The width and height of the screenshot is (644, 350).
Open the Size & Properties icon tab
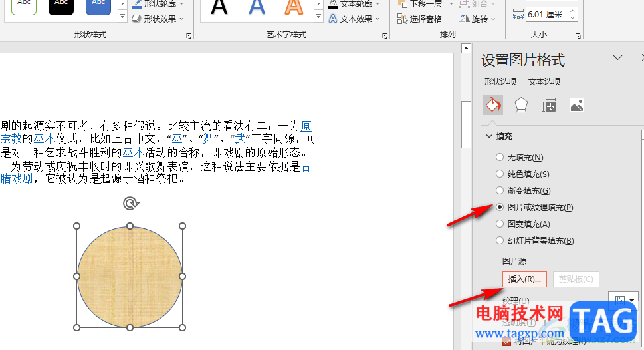click(x=549, y=105)
